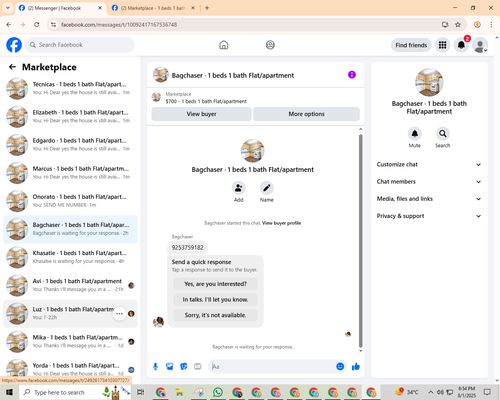Click the chat vertical scrollbar

point(360,240)
